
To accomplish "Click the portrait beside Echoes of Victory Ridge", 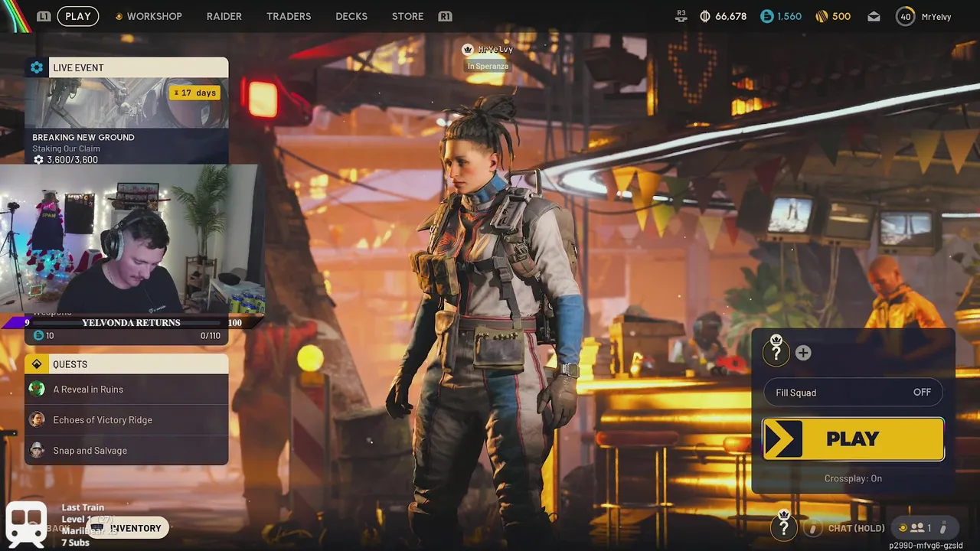I will (x=37, y=419).
